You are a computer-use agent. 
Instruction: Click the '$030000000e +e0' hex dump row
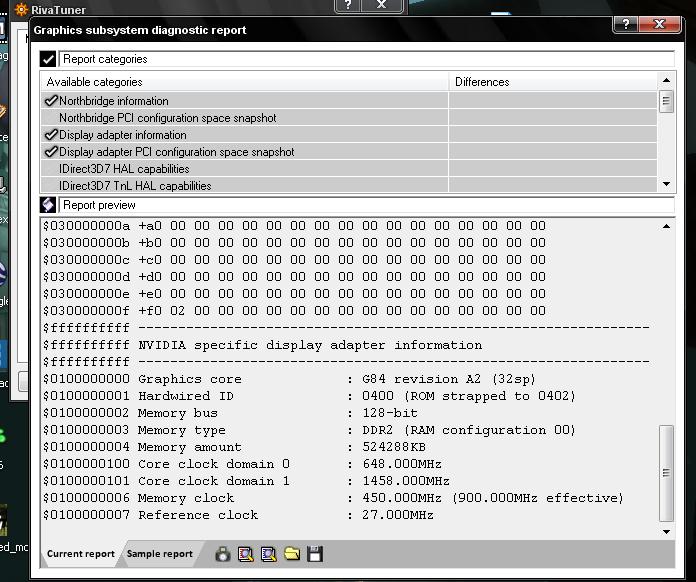click(294, 294)
